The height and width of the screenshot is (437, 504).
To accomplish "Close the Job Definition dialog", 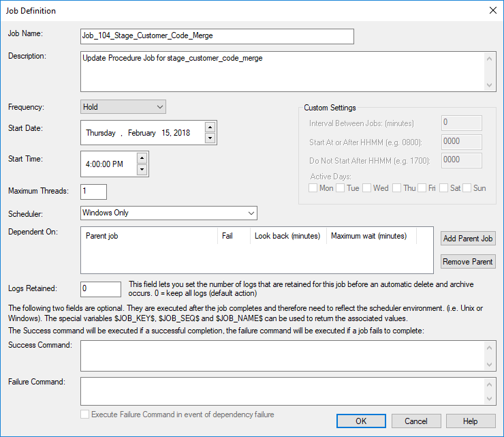I will pyautogui.click(x=492, y=10).
